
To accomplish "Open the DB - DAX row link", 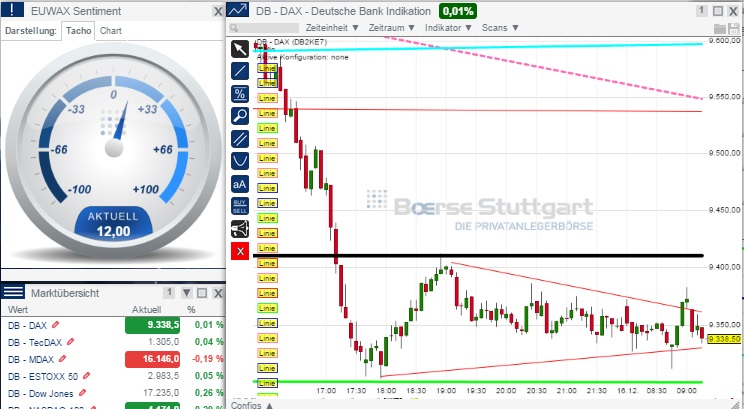I will coord(28,325).
